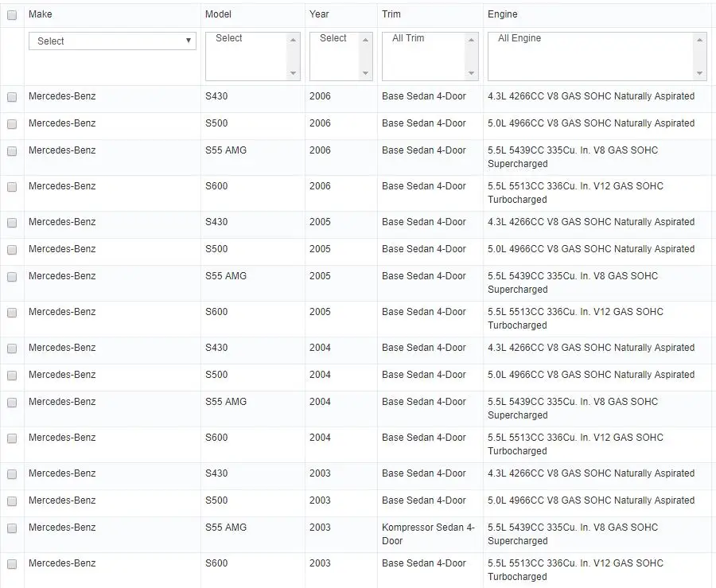Check the S600 2006 row checkbox

pyautogui.click(x=12, y=187)
